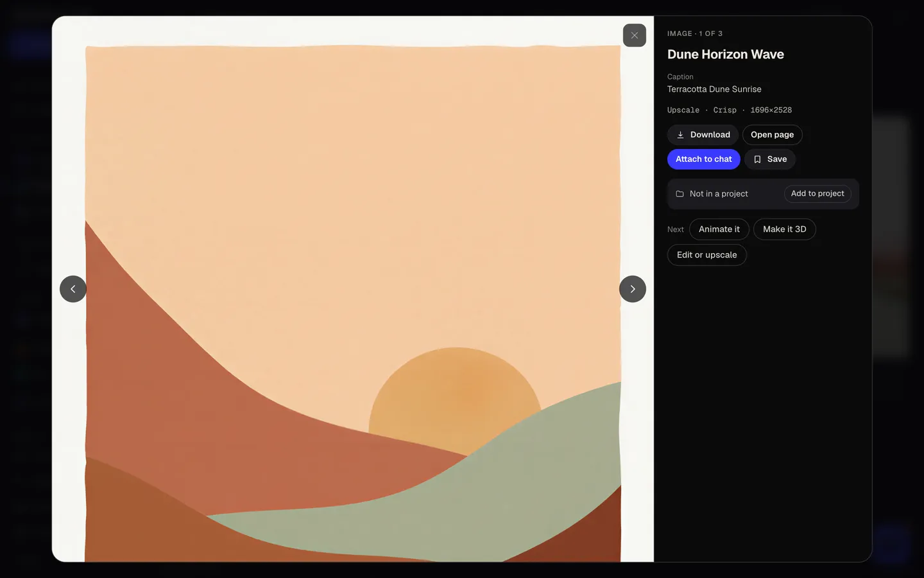Click the IMAGE · 1 OF 3 counter
Viewport: 924px width, 578px height.
(x=695, y=33)
